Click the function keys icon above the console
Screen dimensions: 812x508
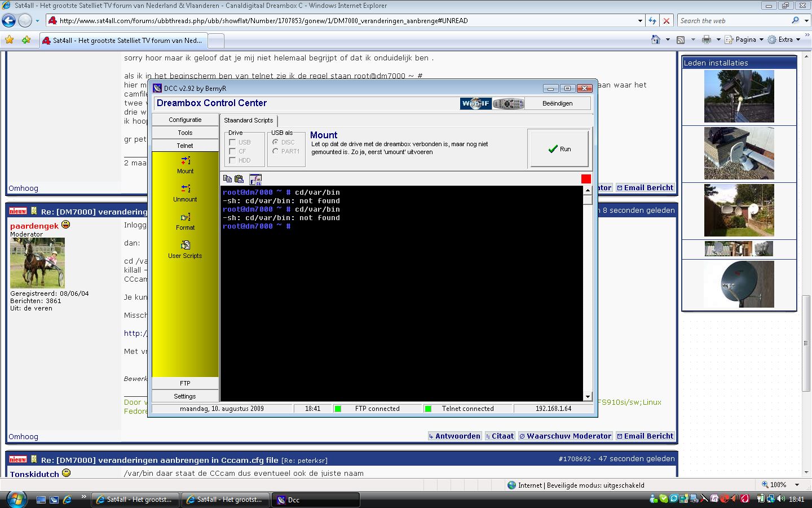[255, 179]
